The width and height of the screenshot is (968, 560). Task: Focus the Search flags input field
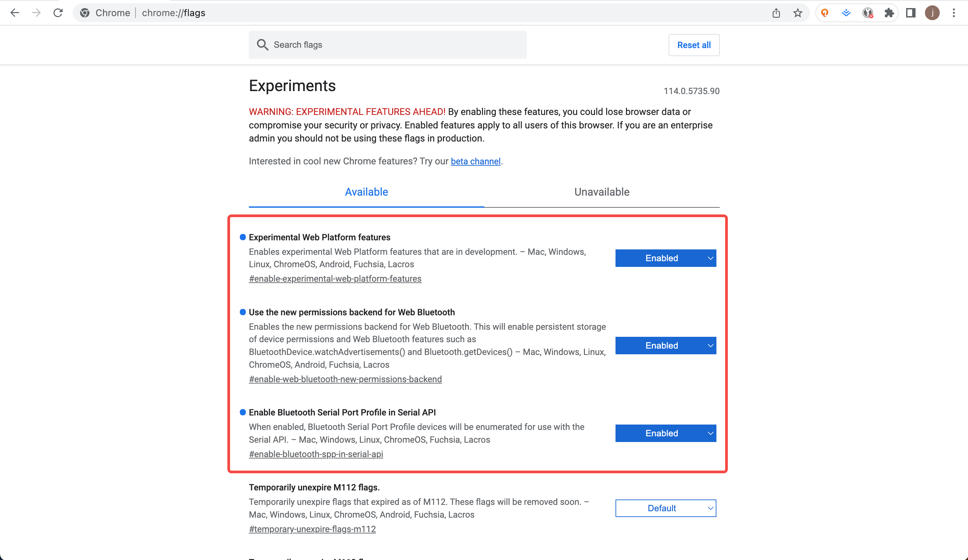(387, 45)
